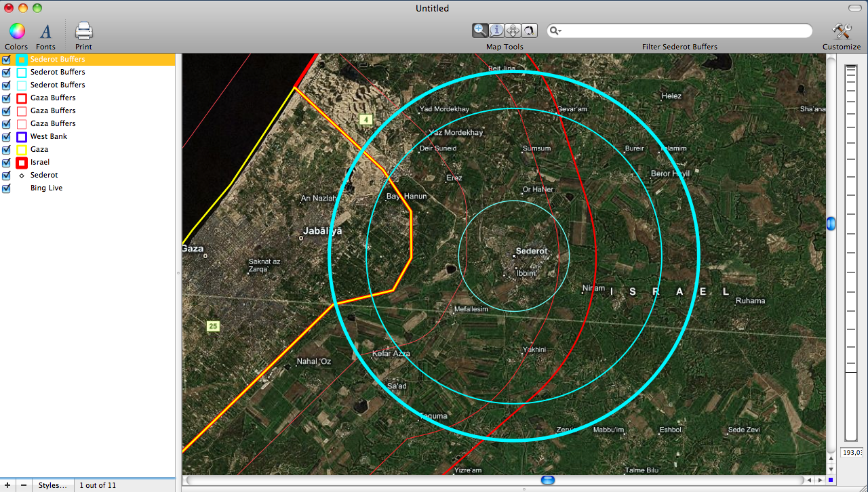Add a layer with plus button
Screen dimensions: 868x492
7,485
